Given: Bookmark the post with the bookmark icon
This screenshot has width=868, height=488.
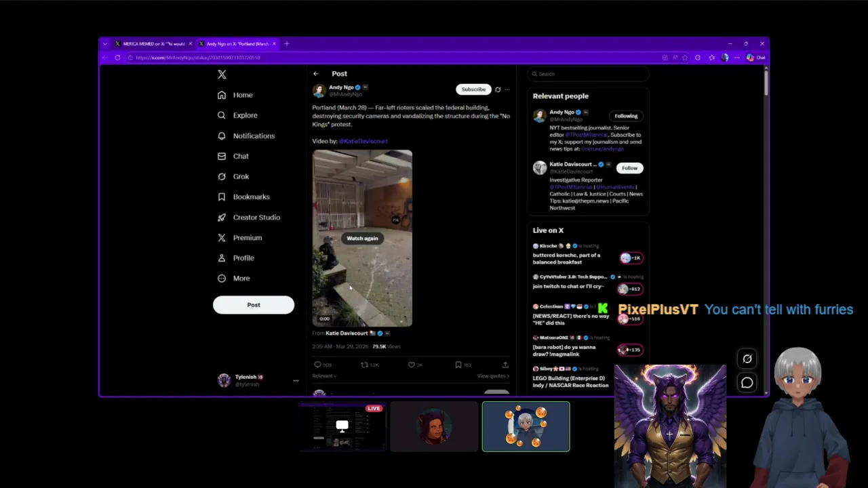Looking at the screenshot, I should pyautogui.click(x=458, y=365).
